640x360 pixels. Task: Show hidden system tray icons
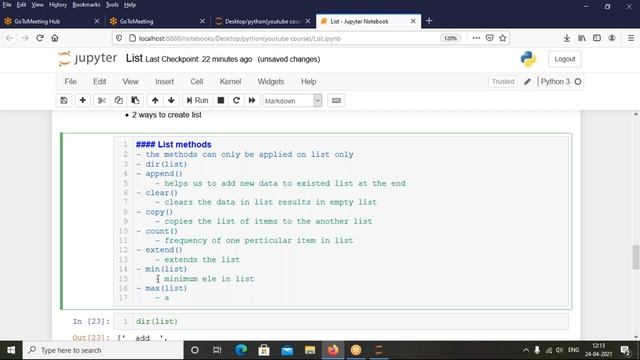526,350
